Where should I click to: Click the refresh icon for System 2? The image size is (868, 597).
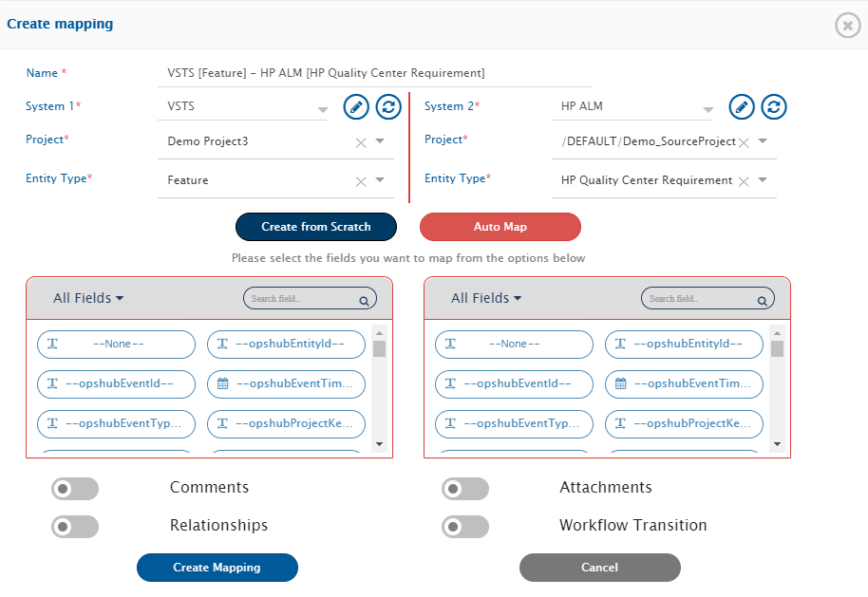774,107
